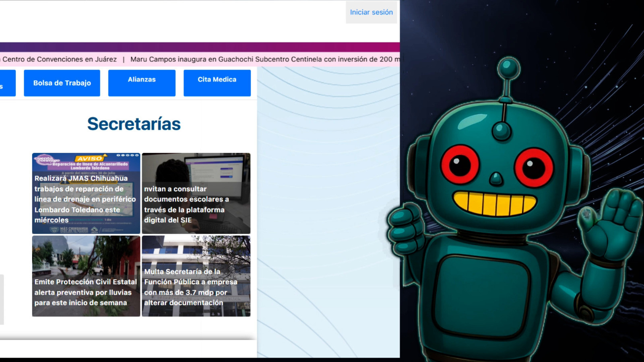Click the Más Chihuahua logo on the JMAS card

[x=73, y=229]
